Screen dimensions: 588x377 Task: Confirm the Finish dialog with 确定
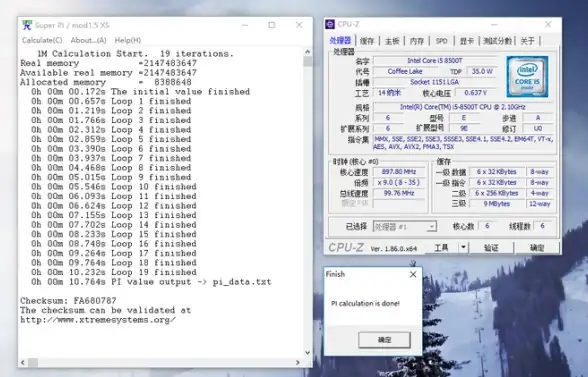(384, 340)
